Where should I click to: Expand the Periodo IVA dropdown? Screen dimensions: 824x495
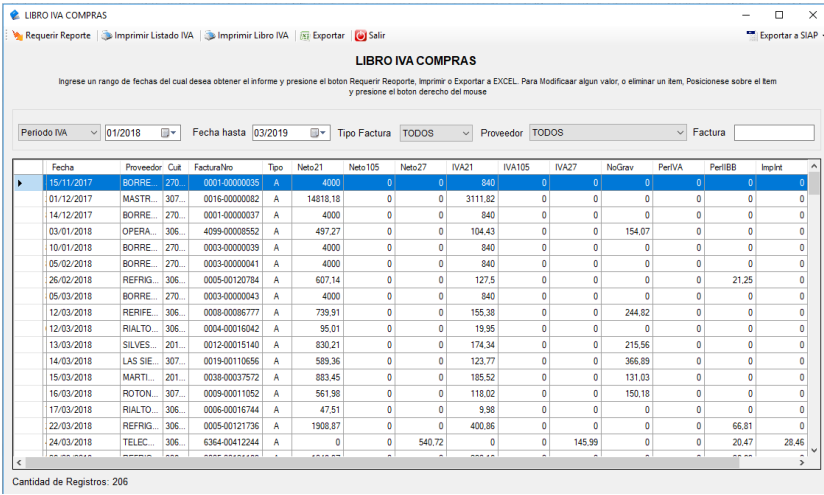94,133
